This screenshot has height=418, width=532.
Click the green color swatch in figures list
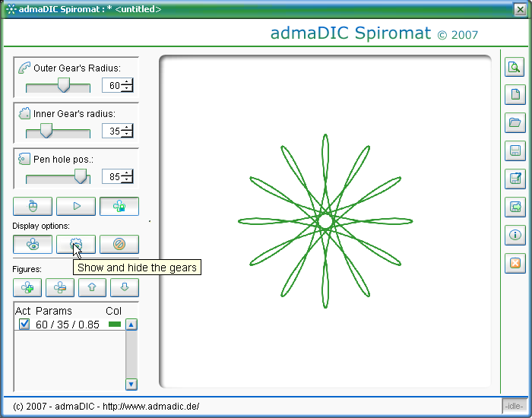115,325
